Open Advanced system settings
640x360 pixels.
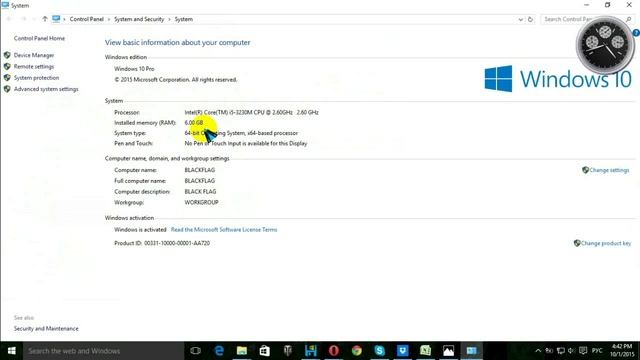pos(46,89)
